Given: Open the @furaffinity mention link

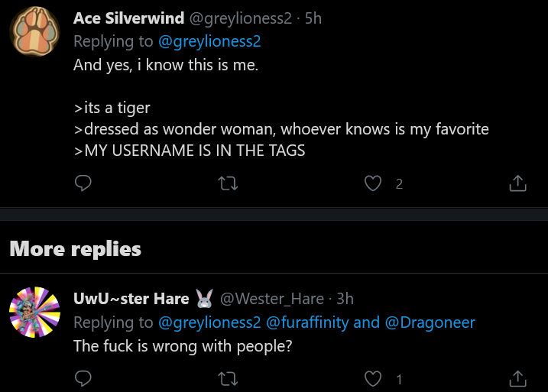Looking at the screenshot, I should tap(307, 322).
